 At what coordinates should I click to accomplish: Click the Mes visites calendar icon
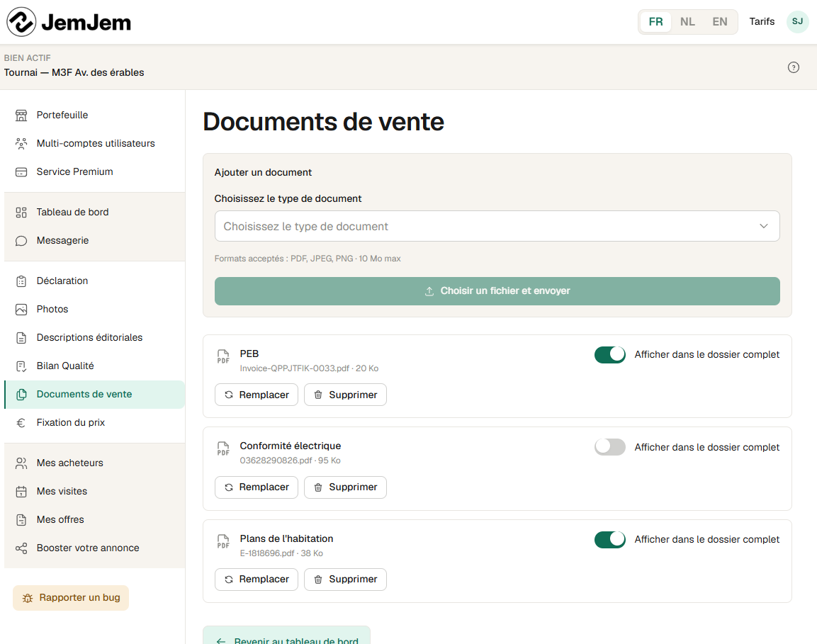click(x=21, y=492)
